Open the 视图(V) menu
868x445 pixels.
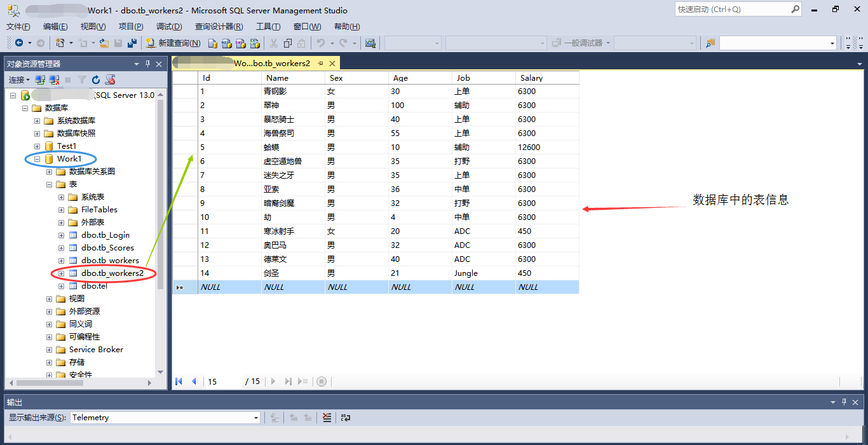point(93,26)
